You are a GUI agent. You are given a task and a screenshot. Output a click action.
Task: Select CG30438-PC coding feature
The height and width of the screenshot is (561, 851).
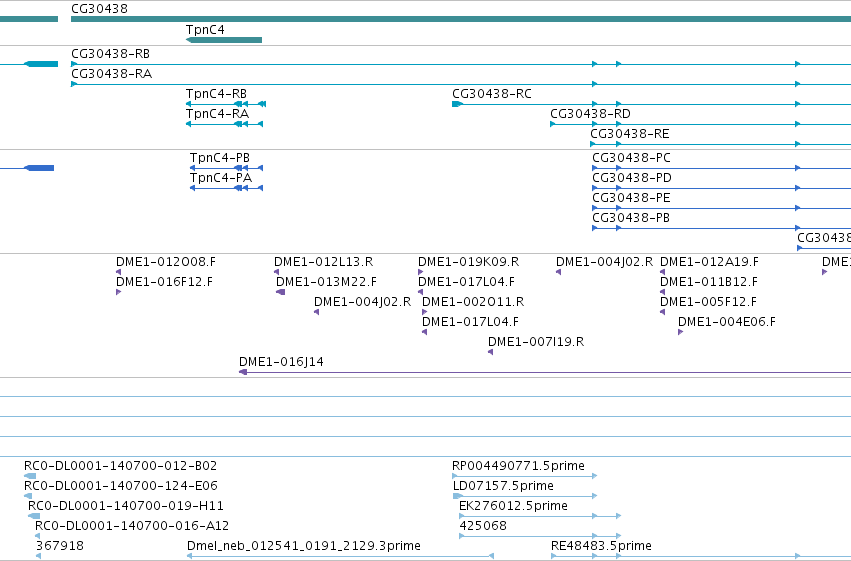[721, 168]
